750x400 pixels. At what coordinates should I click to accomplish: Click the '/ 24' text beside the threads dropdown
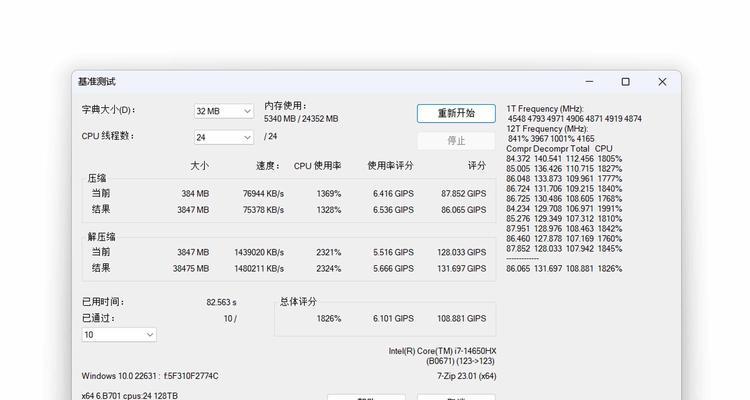[x=270, y=136]
